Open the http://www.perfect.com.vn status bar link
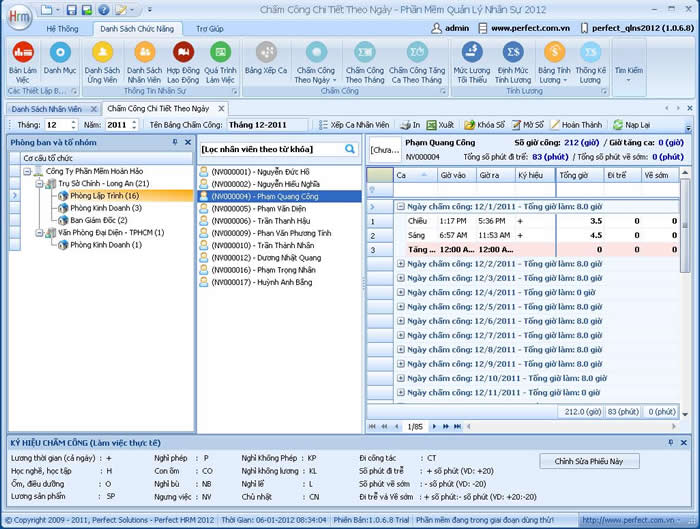Image resolution: width=700 pixels, height=529 pixels. tap(631, 520)
